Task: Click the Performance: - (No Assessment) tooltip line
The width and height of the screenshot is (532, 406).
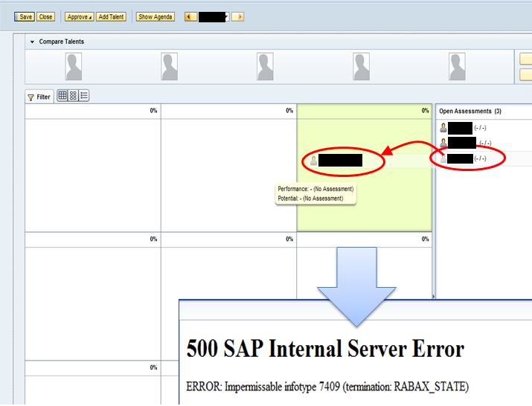Action: click(x=315, y=189)
